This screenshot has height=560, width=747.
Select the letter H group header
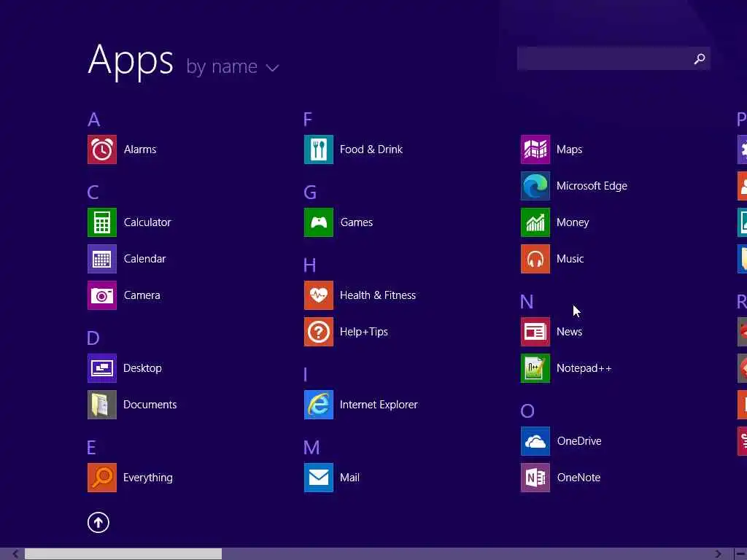(309, 265)
